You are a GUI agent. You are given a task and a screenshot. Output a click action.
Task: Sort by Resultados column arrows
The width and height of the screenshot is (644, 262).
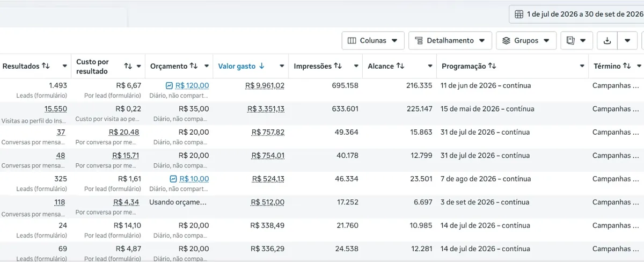tap(46, 66)
